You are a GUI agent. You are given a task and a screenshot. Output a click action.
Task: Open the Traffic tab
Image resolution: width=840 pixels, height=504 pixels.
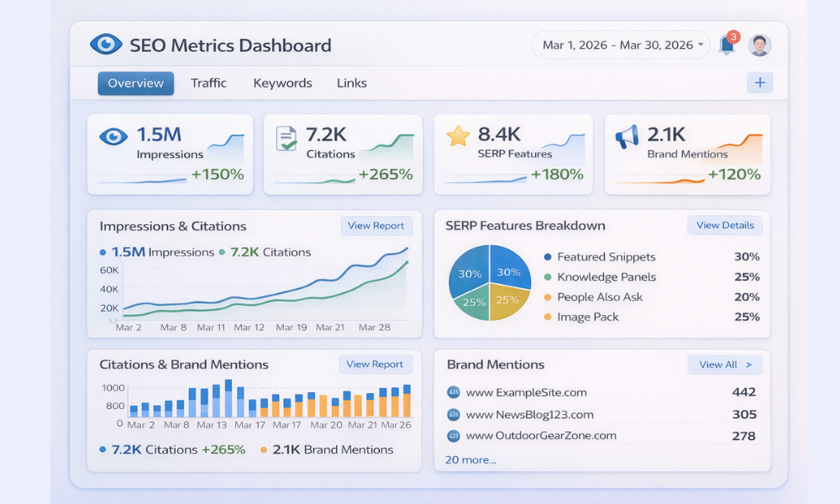point(208,82)
